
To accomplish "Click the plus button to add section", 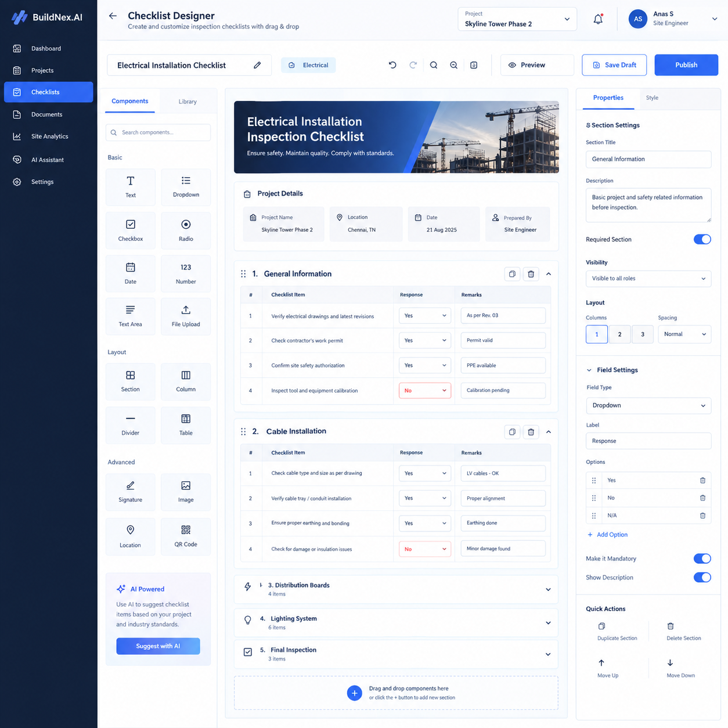I will tap(354, 693).
